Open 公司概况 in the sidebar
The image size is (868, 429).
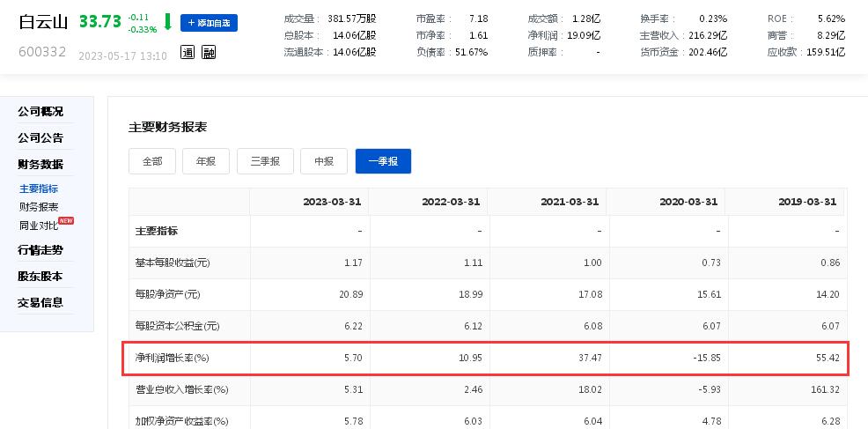(40, 111)
